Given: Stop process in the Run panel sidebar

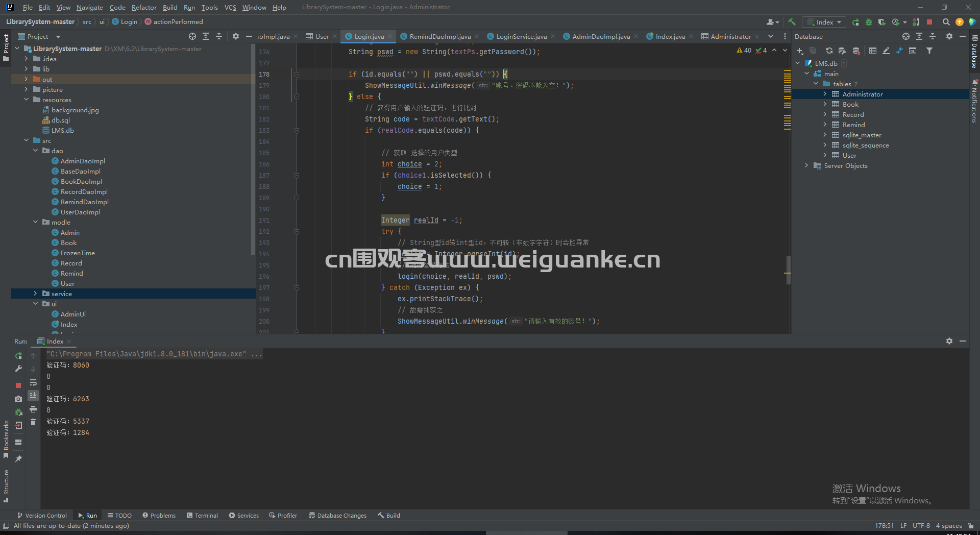Looking at the screenshot, I should point(18,385).
